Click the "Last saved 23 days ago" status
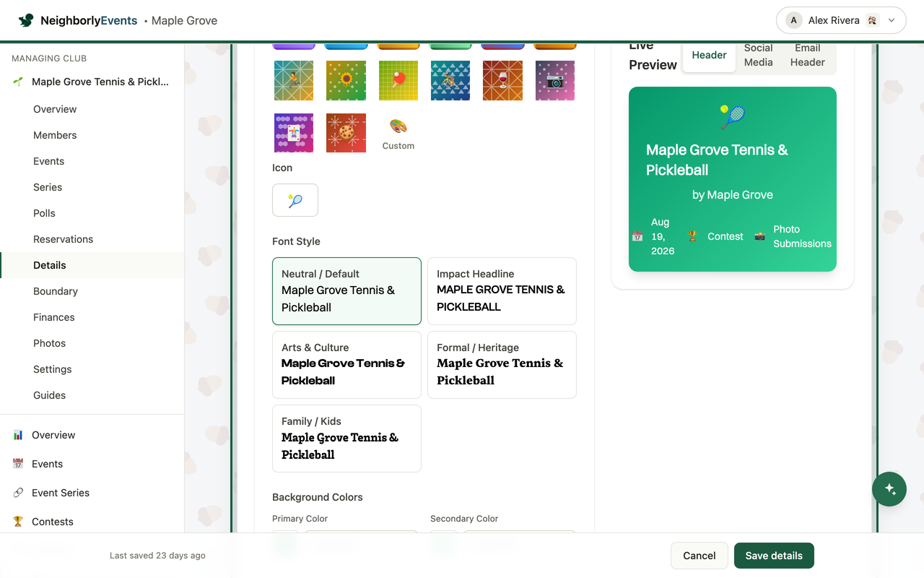The width and height of the screenshot is (924, 578). pyautogui.click(x=157, y=556)
